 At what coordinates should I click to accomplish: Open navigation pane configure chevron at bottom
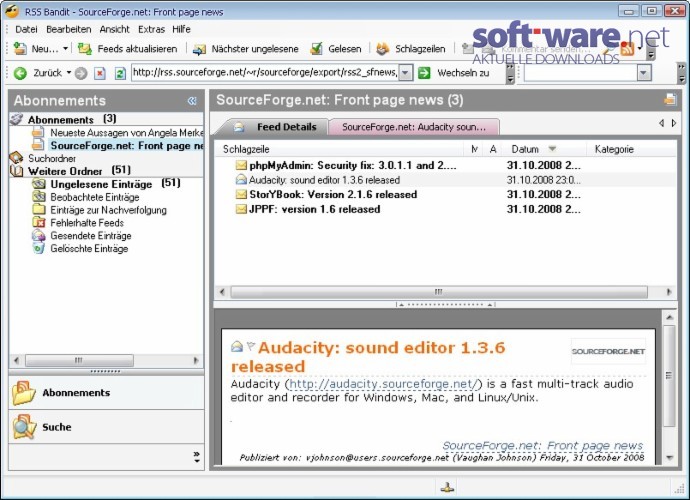click(x=196, y=457)
